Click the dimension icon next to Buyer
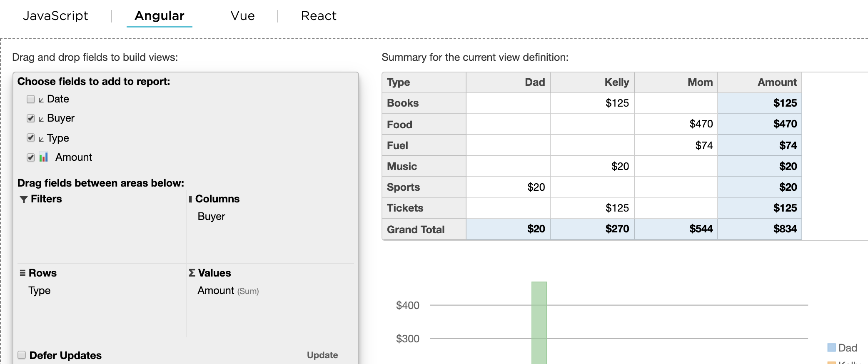868x364 pixels. point(41,119)
